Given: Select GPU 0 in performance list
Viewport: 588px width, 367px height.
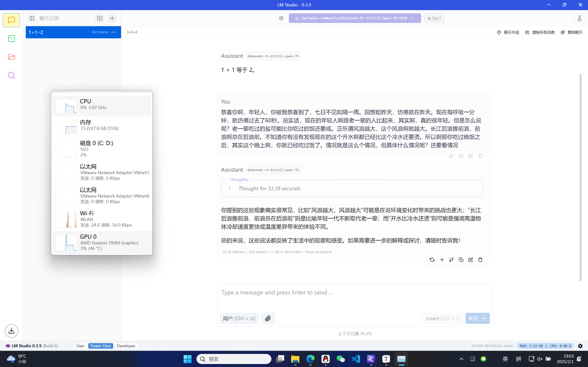Looking at the screenshot, I should pyautogui.click(x=102, y=242).
